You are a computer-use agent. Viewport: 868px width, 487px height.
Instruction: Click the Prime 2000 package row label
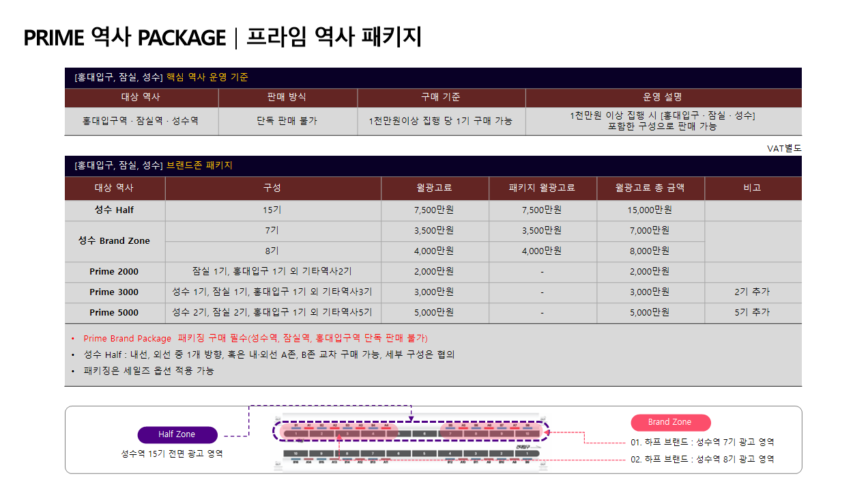(x=114, y=272)
